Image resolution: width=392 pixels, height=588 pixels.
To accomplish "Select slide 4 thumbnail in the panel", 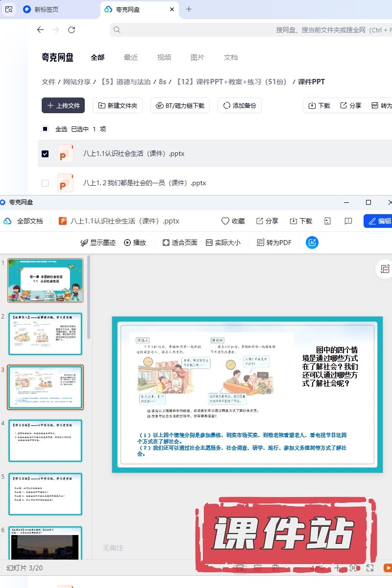I will coord(46,440).
